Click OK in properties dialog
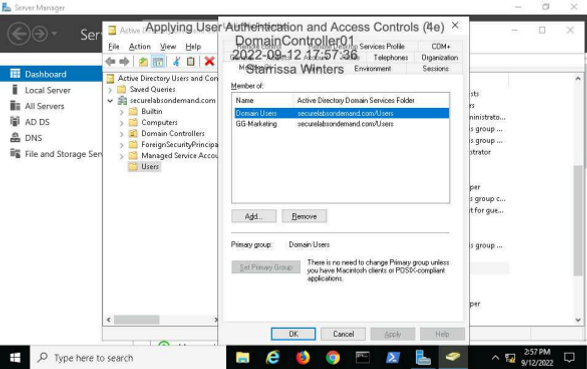This screenshot has width=587, height=369. pos(293,334)
